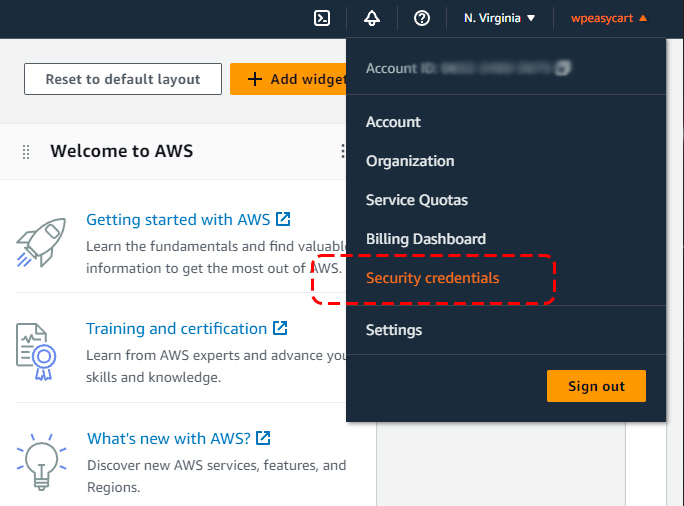Click the rocket icon beside Getting started
This screenshot has height=506, width=684.
tap(41, 243)
